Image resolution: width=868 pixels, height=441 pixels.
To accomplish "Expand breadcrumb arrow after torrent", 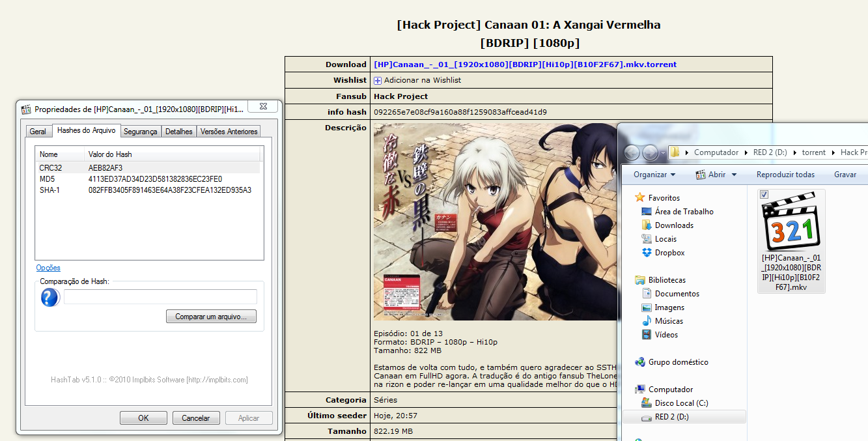I will (833, 152).
